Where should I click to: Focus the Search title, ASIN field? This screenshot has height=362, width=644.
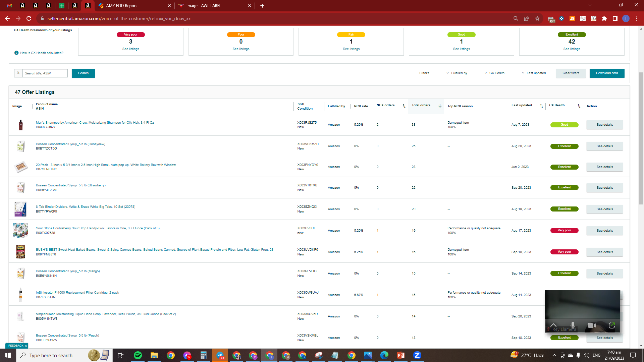(45, 73)
